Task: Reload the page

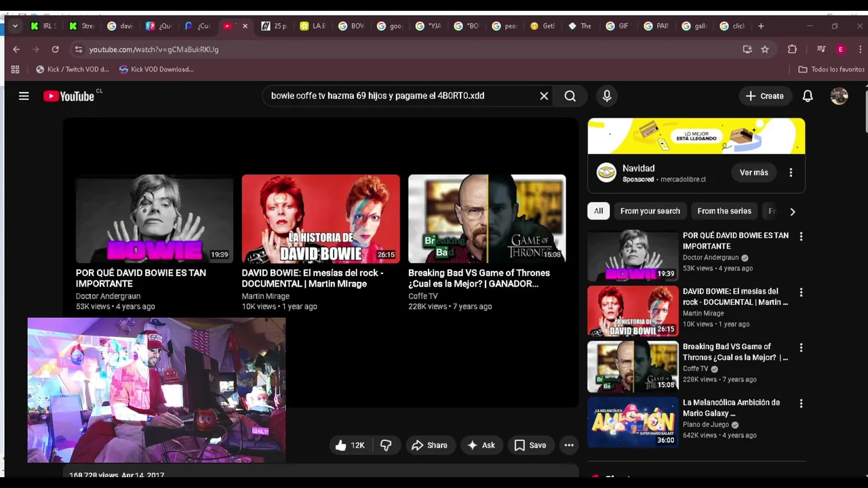Action: [x=55, y=49]
